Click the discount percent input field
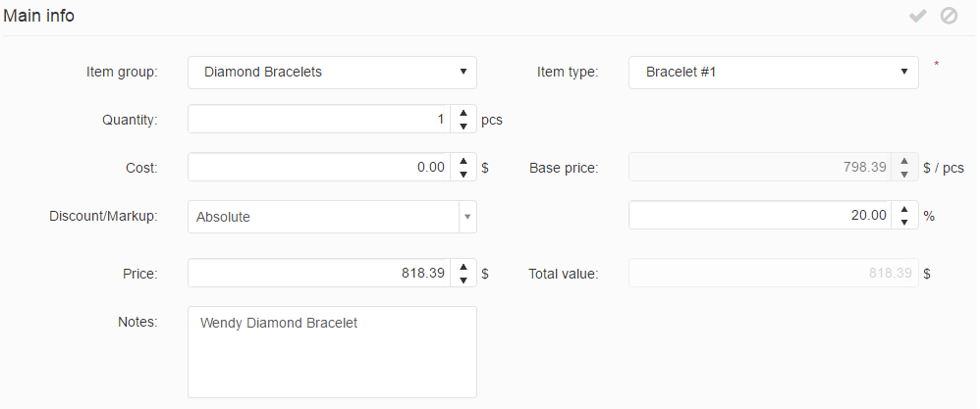 759,216
